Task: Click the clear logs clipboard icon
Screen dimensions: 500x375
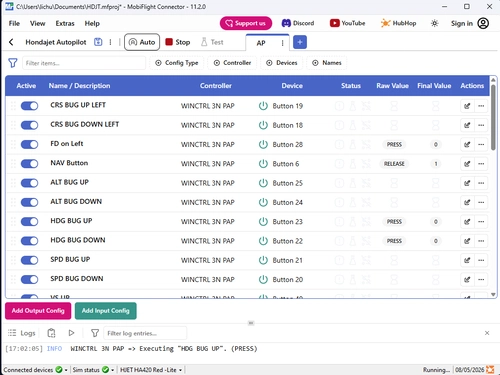Action: (x=51, y=333)
